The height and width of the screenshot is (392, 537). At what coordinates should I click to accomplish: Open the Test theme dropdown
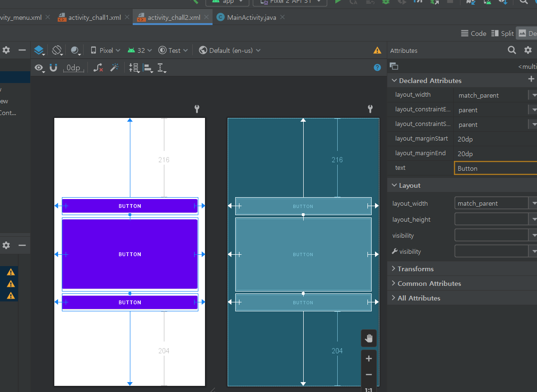(173, 50)
